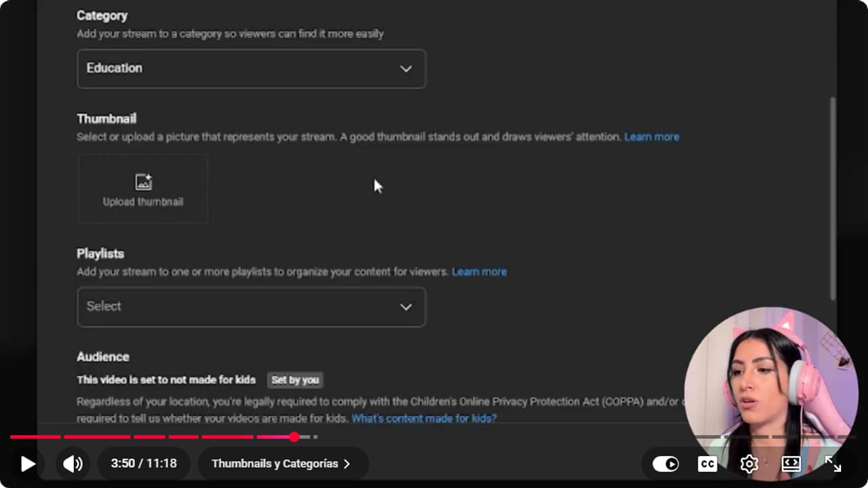Toggle the autoplay switch

(665, 464)
